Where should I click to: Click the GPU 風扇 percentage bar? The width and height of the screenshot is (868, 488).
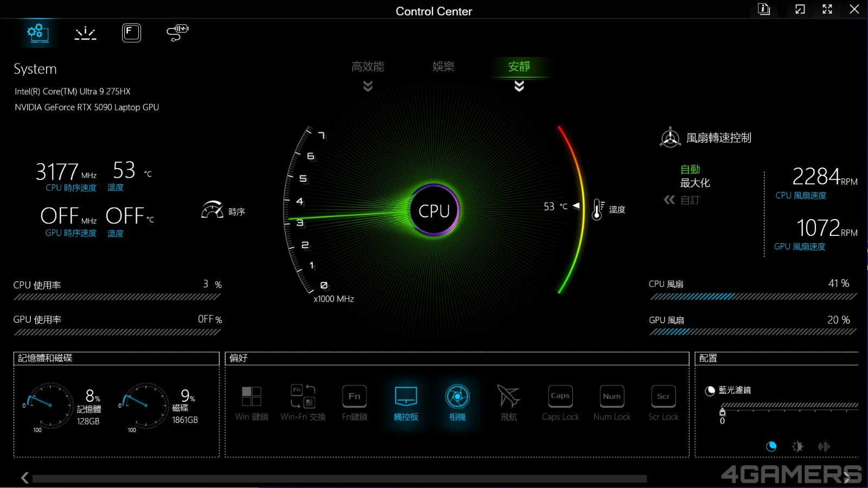[x=753, y=332]
